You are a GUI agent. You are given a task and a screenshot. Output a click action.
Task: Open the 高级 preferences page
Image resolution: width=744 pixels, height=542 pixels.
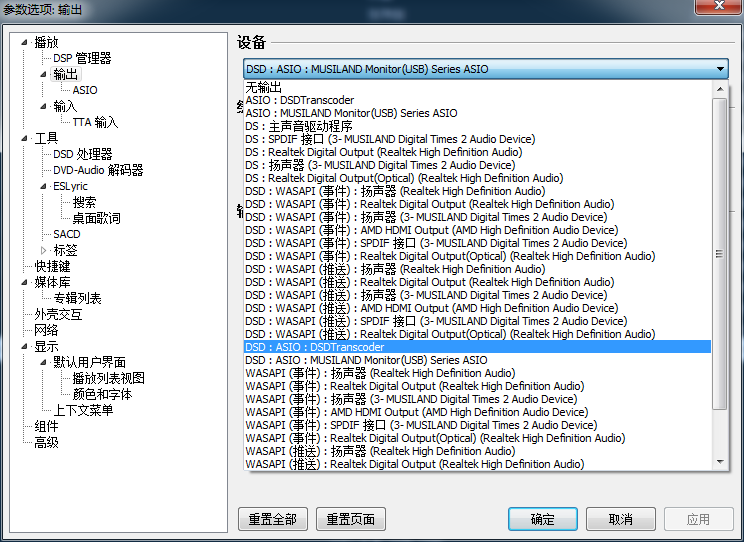46,442
